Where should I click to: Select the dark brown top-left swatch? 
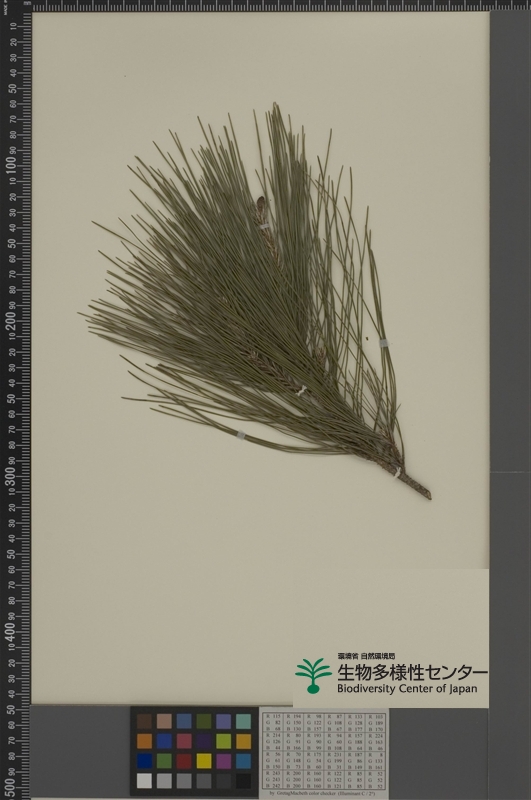pos(144,721)
